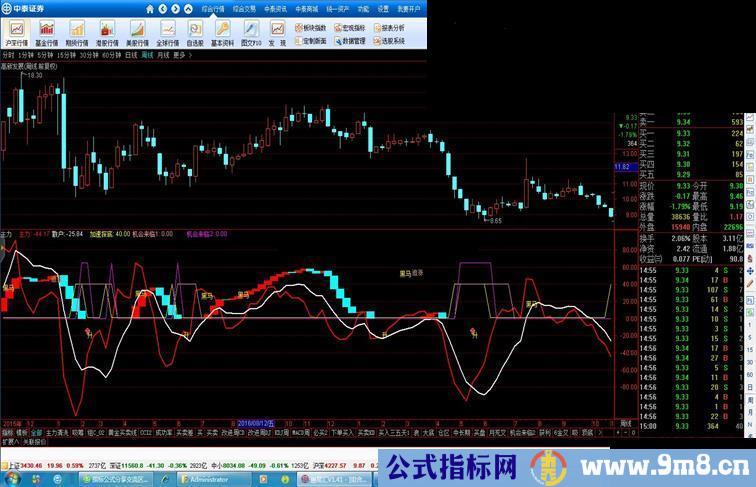Expand the 扩展 panel at the bottom left
The image size is (756, 487).
[10, 440]
